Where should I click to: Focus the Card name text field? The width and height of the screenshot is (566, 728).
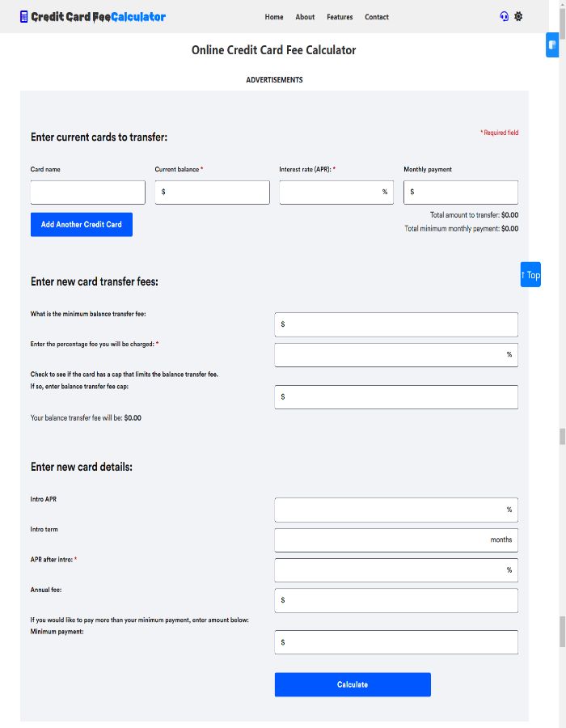pyautogui.click(x=87, y=193)
